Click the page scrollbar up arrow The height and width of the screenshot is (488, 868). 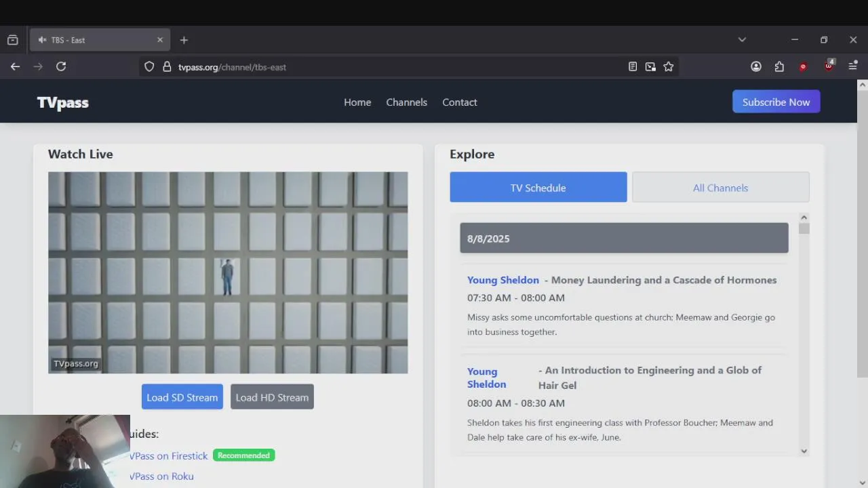pos(863,85)
